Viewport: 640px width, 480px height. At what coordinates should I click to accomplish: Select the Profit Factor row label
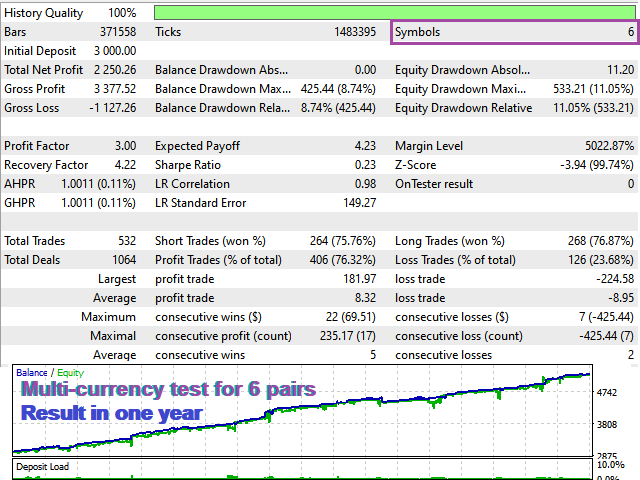pos(38,146)
